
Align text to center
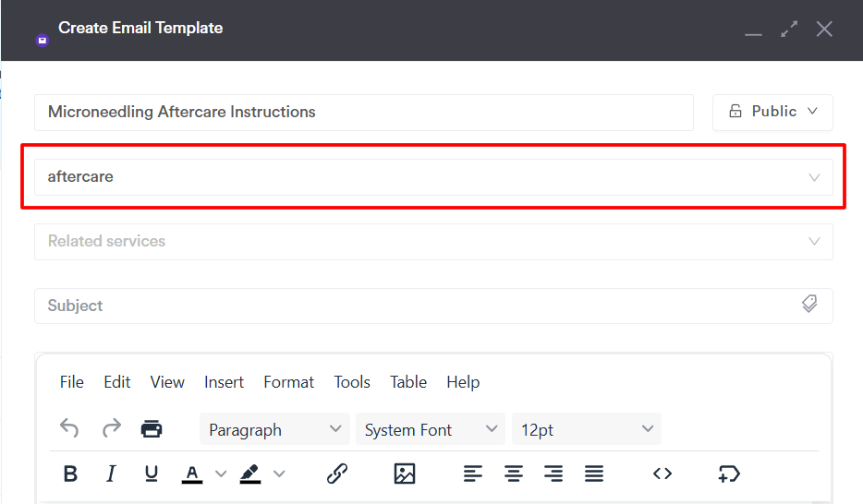(514, 474)
